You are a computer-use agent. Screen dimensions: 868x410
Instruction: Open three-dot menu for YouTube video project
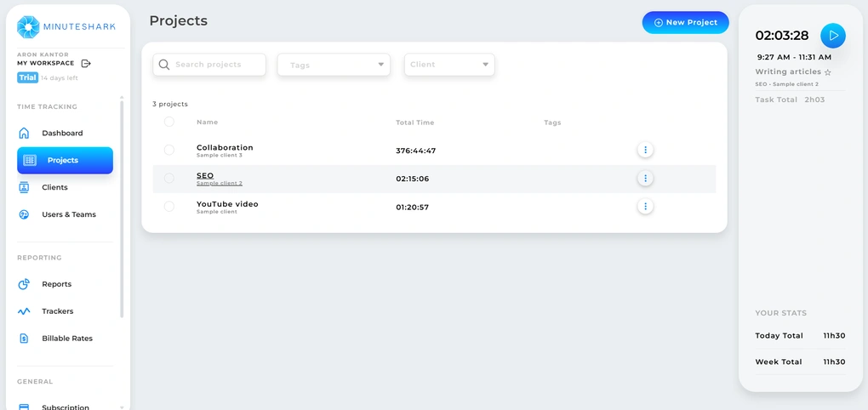click(x=645, y=207)
